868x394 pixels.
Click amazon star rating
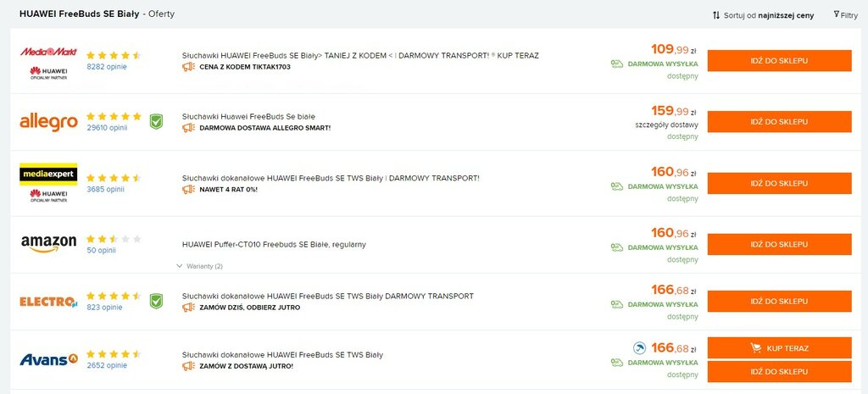click(114, 239)
